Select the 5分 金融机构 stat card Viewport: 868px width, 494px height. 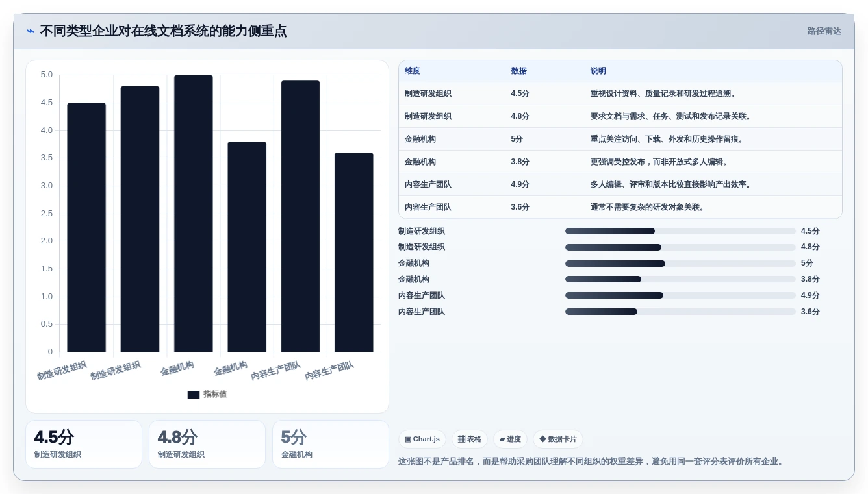tap(331, 445)
